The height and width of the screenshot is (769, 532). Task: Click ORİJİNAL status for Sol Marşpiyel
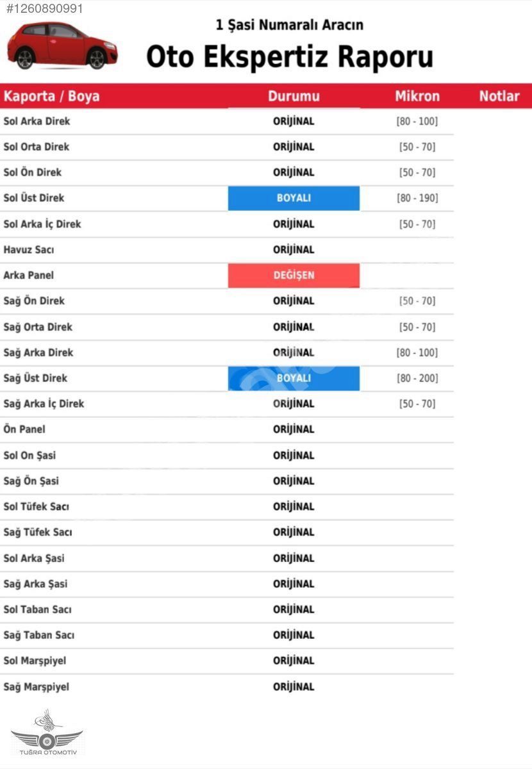pos(294,661)
